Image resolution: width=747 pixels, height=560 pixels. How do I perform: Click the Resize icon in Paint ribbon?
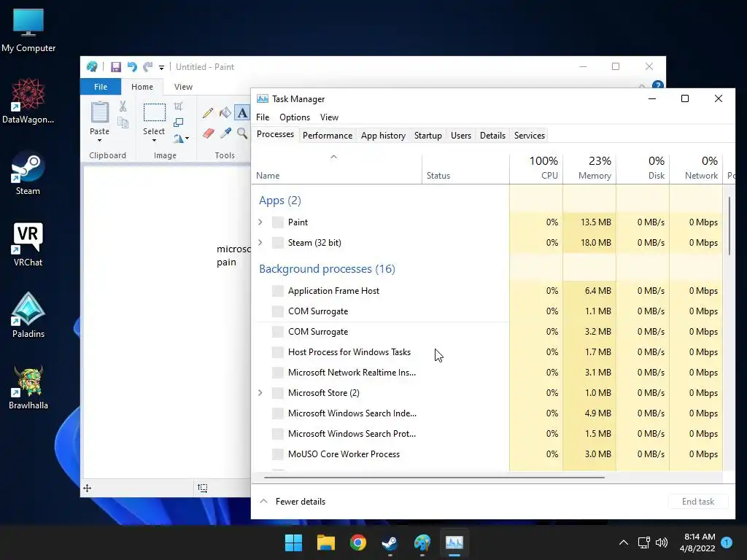coord(178,122)
